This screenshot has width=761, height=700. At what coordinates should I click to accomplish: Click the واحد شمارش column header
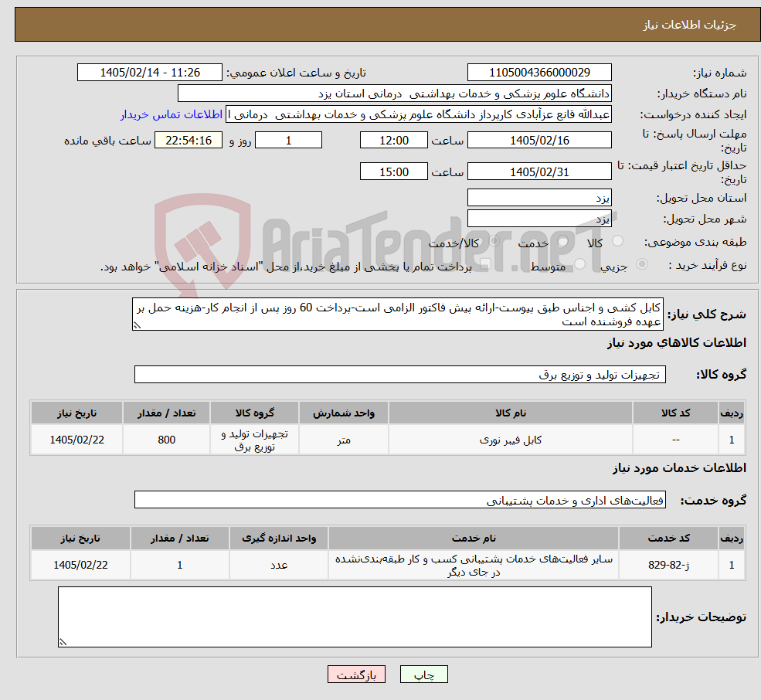pyautogui.click(x=344, y=413)
